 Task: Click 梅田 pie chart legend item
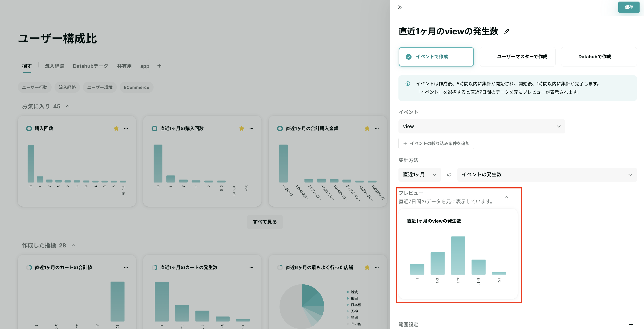[352, 298]
